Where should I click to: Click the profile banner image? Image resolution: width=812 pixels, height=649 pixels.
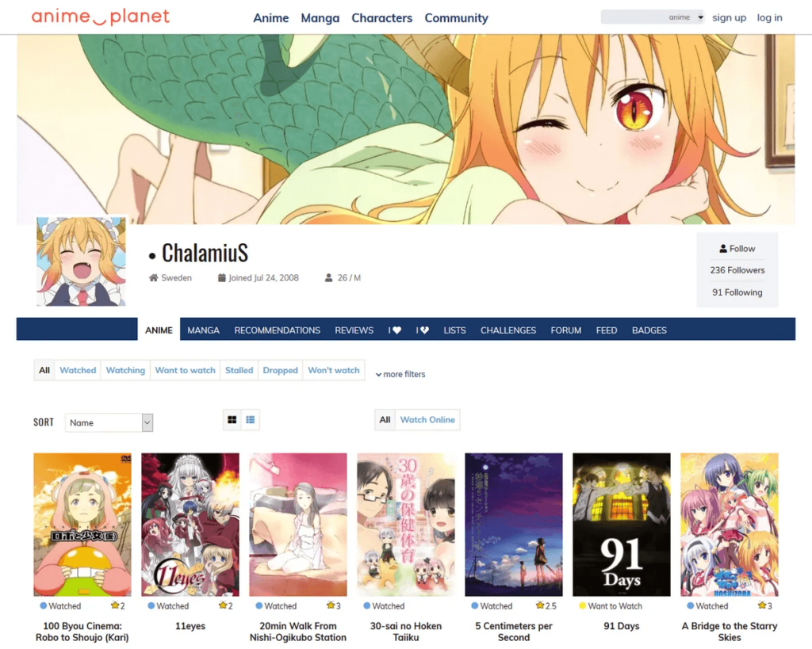pos(406,129)
